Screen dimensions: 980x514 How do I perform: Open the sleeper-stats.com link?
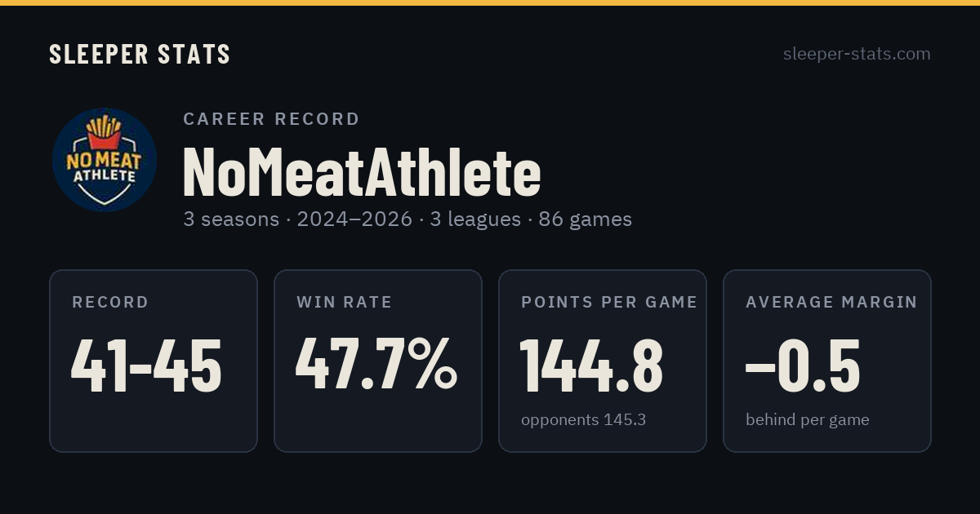click(x=857, y=54)
